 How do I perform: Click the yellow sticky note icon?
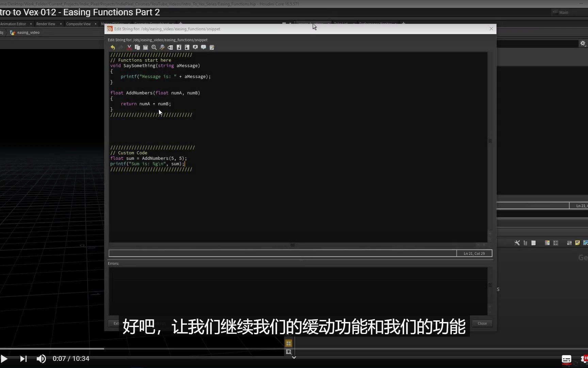(x=577, y=243)
